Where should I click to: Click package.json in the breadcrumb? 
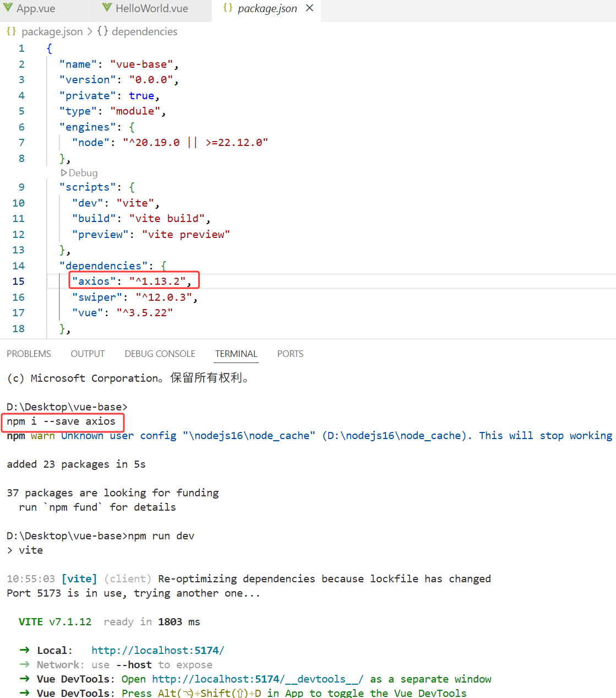pos(52,32)
